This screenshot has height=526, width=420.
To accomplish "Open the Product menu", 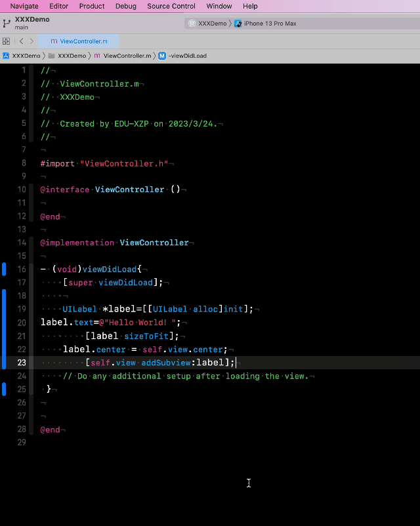I will [x=92, y=6].
